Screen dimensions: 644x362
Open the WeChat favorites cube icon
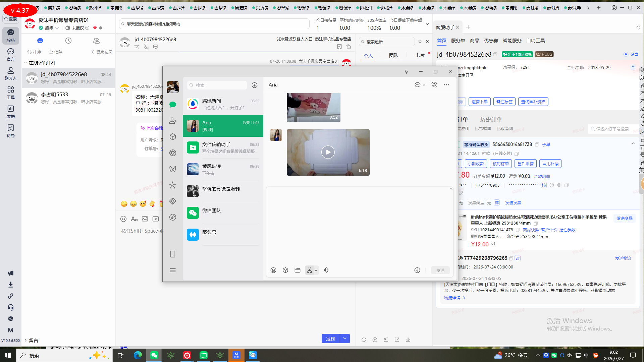coord(173,137)
